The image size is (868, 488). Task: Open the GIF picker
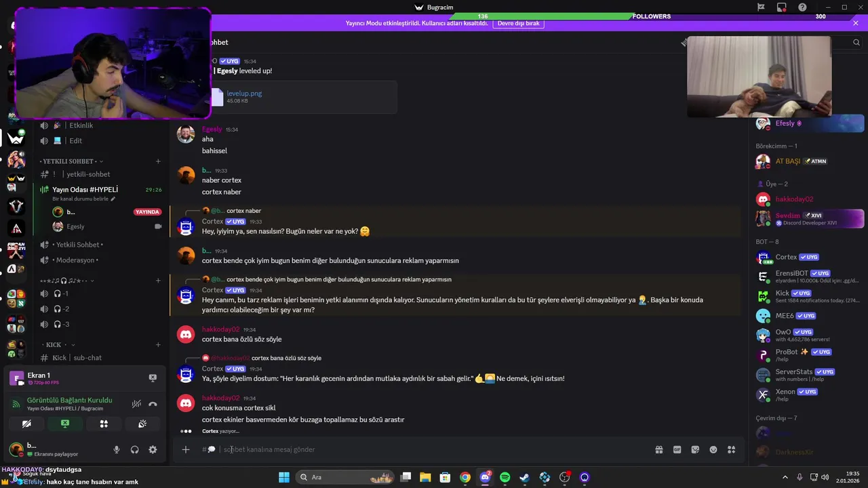[677, 449]
